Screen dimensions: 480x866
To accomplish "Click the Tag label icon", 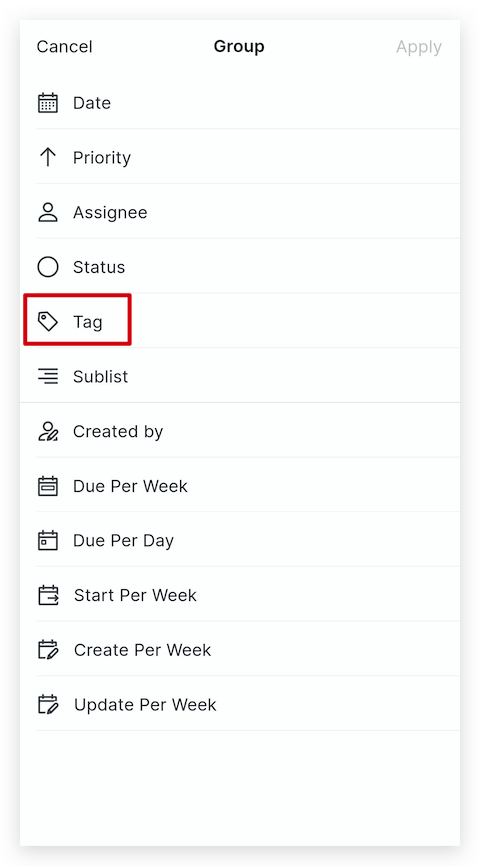I will [48, 321].
